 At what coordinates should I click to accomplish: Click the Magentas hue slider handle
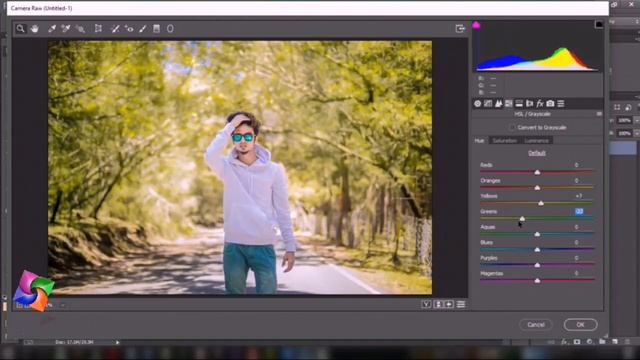point(537,281)
